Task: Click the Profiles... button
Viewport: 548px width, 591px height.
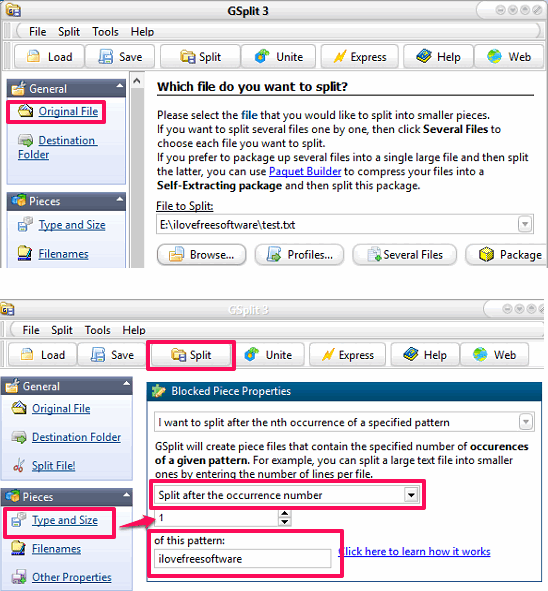Action: point(299,255)
